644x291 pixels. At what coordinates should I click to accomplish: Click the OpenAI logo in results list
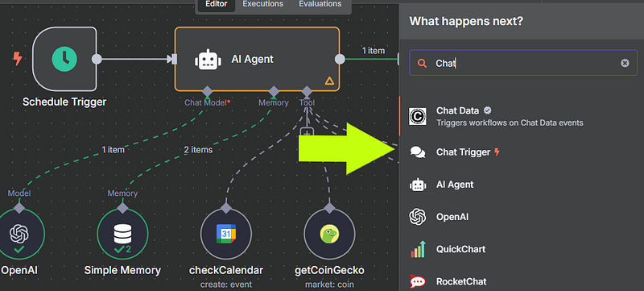coord(418,217)
